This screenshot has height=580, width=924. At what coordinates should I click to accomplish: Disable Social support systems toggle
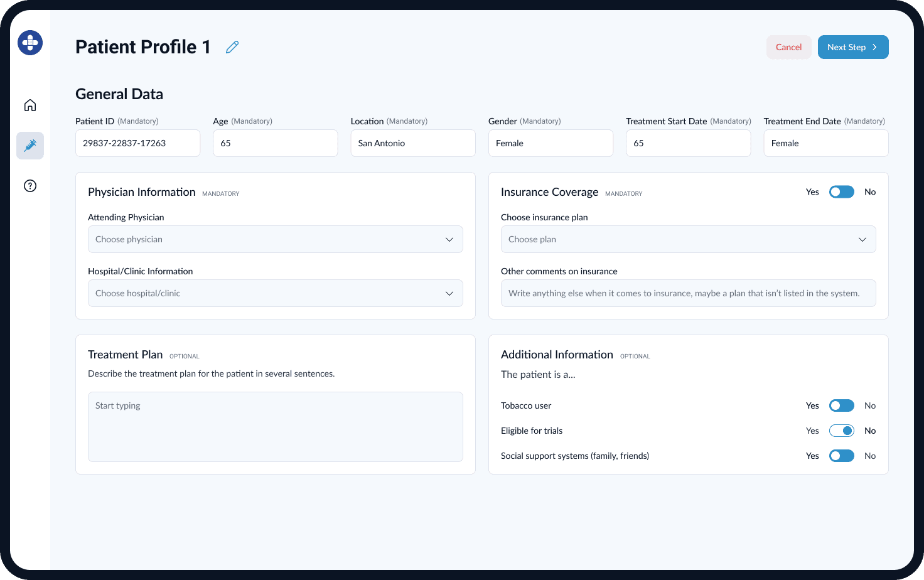[842, 455]
